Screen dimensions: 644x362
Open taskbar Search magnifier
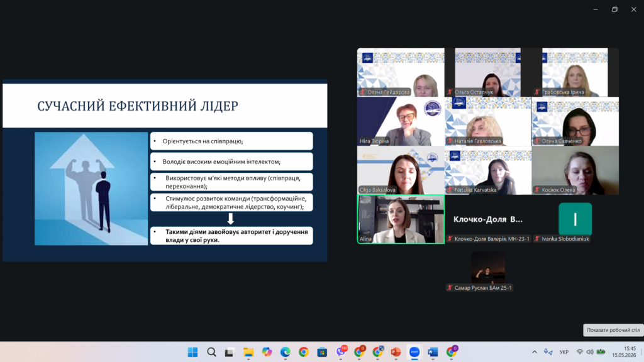[x=211, y=352]
